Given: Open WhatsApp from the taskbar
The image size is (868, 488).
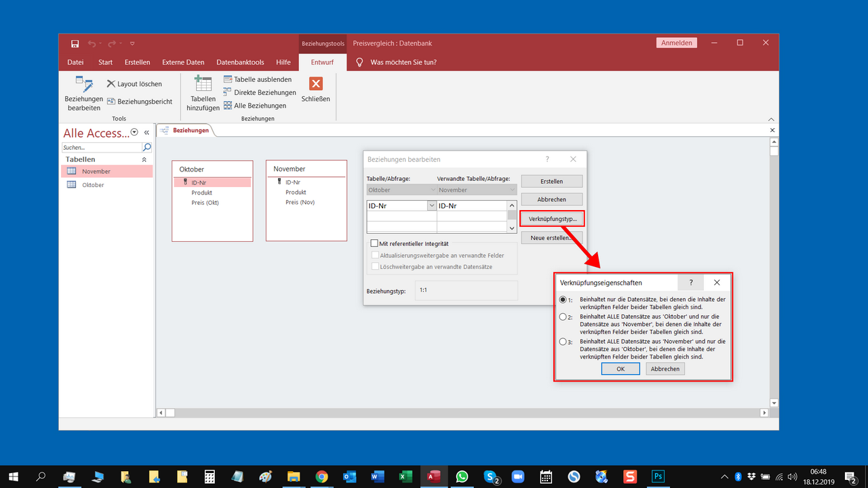Looking at the screenshot, I should coord(462,476).
